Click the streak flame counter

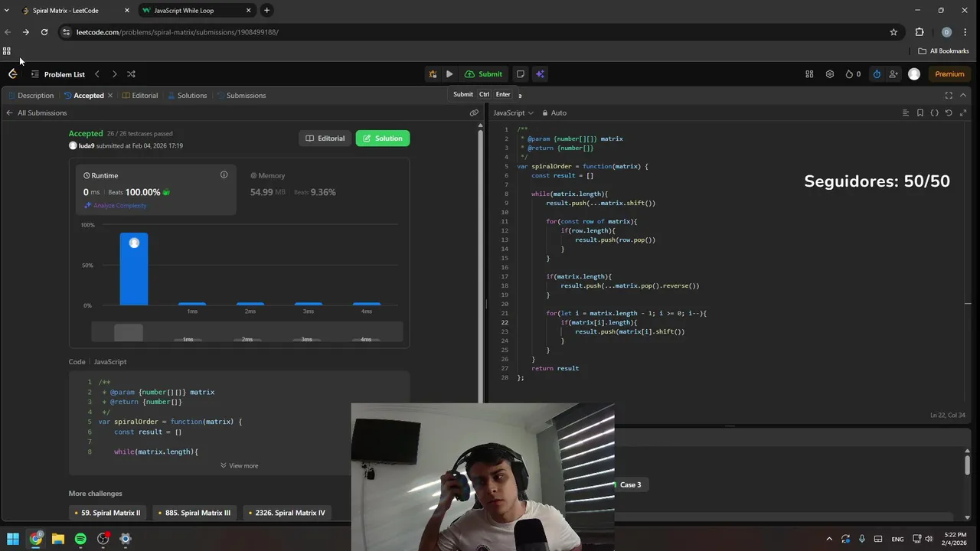tap(853, 74)
